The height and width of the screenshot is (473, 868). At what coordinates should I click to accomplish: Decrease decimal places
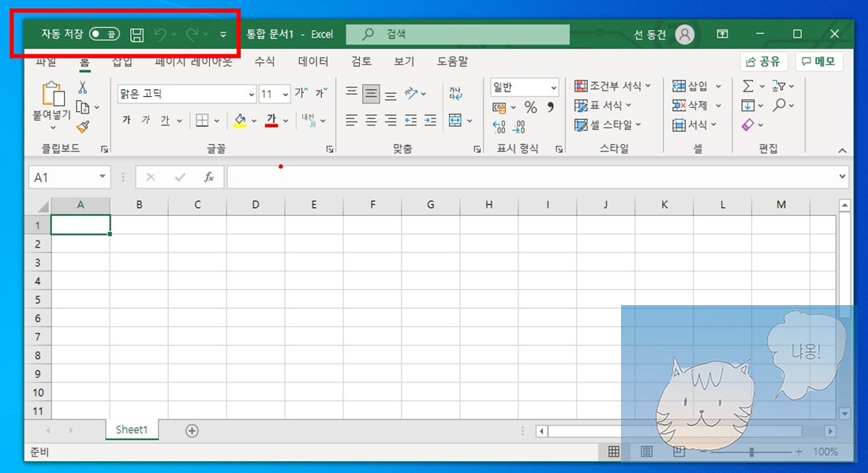[518, 127]
